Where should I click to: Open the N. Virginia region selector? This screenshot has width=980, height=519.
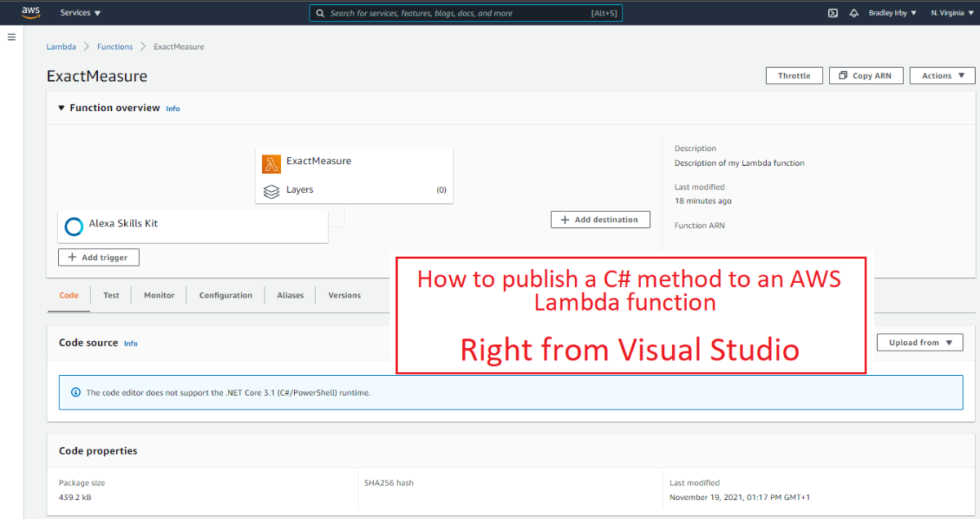(951, 13)
